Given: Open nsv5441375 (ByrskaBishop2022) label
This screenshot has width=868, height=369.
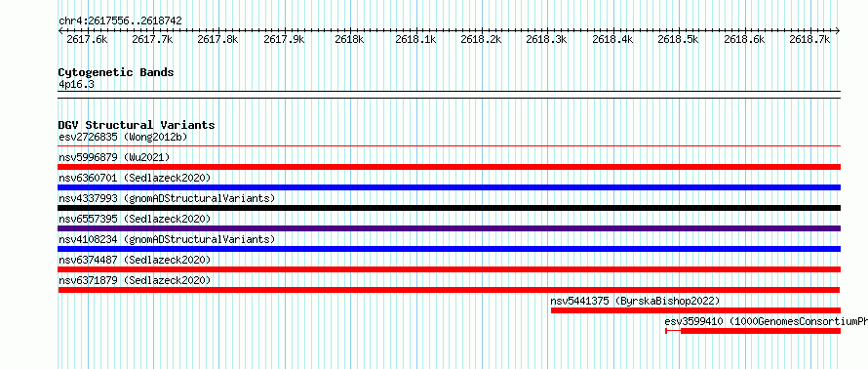Looking at the screenshot, I should [x=635, y=301].
